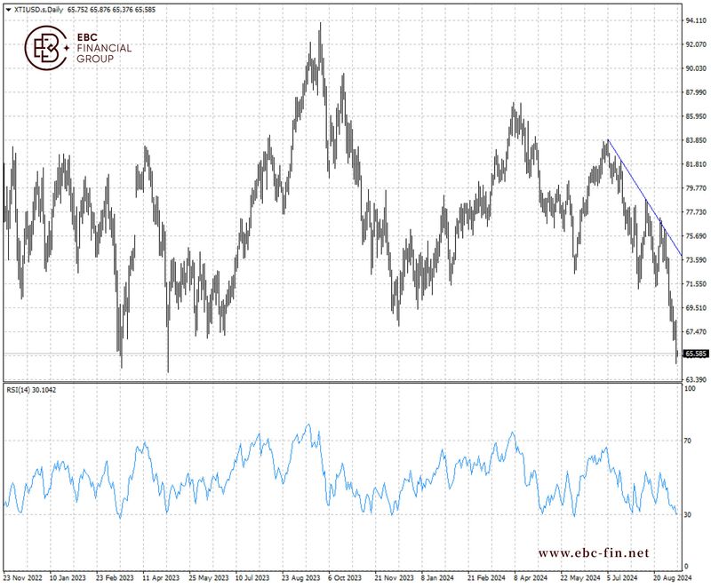Click the current price tag 65.585
The height and width of the screenshot is (588, 711).
695,354
